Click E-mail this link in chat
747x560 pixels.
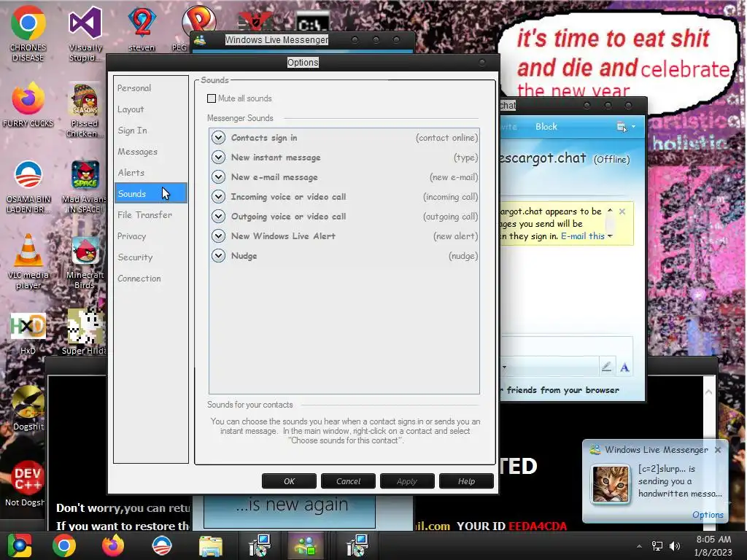pos(583,236)
